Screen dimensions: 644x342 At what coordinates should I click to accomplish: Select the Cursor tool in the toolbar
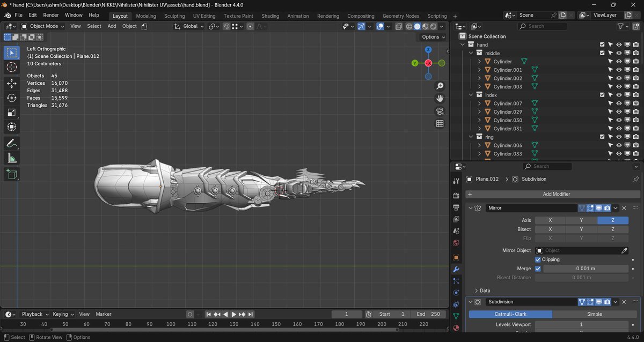12,67
